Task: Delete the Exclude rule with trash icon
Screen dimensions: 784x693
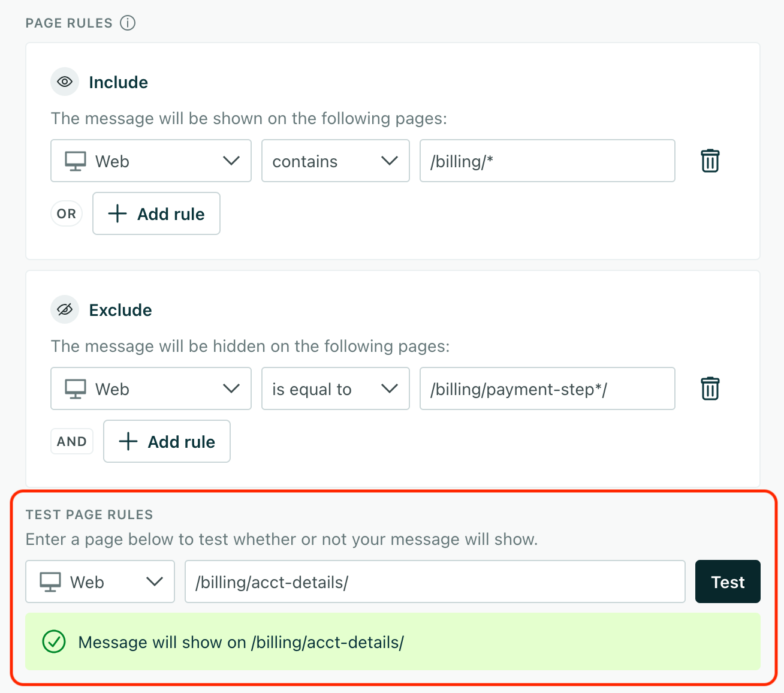Action: tap(710, 388)
